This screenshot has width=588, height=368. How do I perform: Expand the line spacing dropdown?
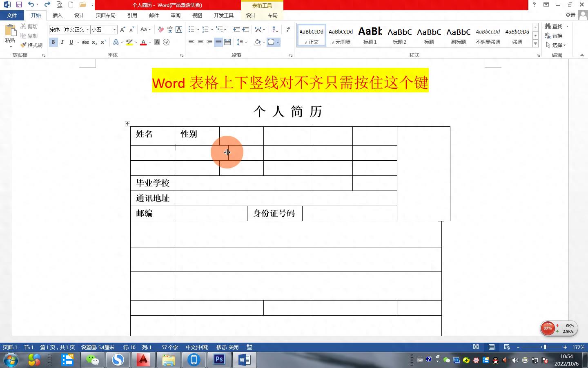[x=246, y=42]
